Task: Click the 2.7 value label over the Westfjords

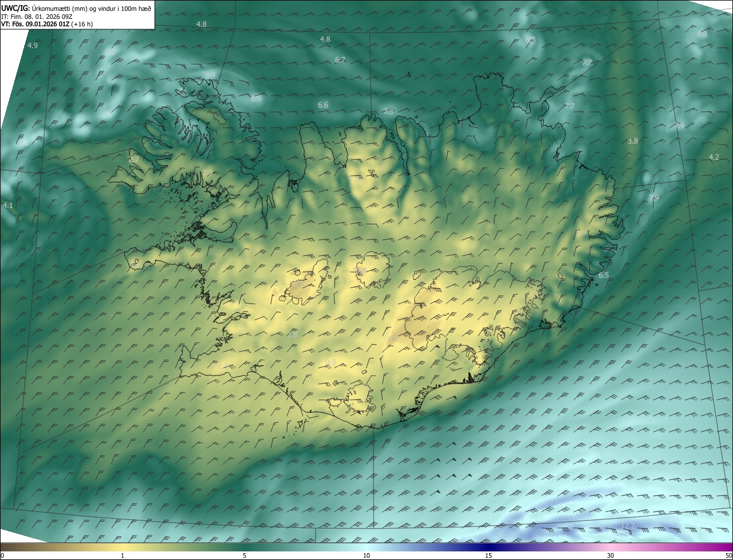Action: [134, 159]
